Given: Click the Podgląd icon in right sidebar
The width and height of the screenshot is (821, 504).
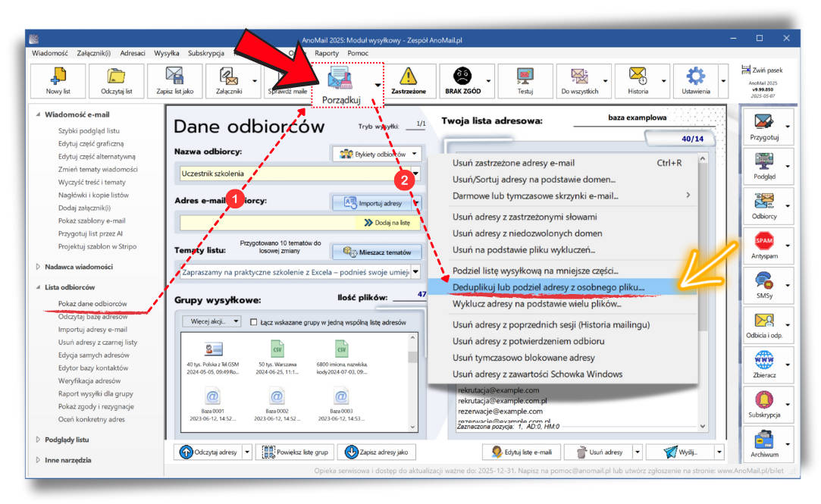Looking at the screenshot, I should click(764, 161).
